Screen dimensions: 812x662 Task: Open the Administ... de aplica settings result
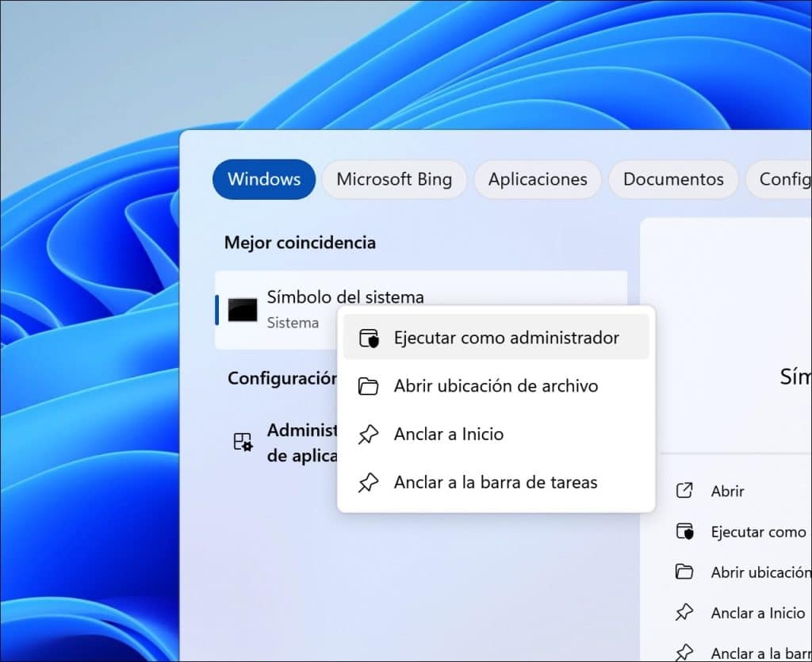coord(285,443)
